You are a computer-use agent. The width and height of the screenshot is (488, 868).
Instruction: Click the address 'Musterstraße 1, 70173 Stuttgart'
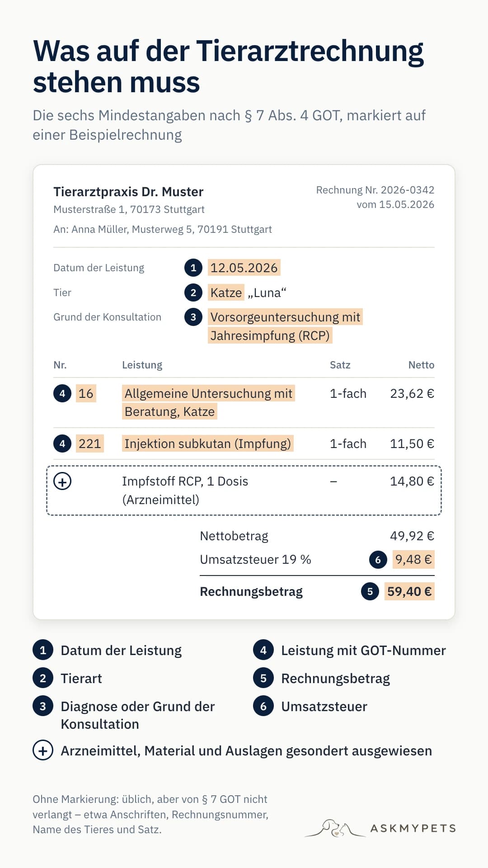(129, 209)
